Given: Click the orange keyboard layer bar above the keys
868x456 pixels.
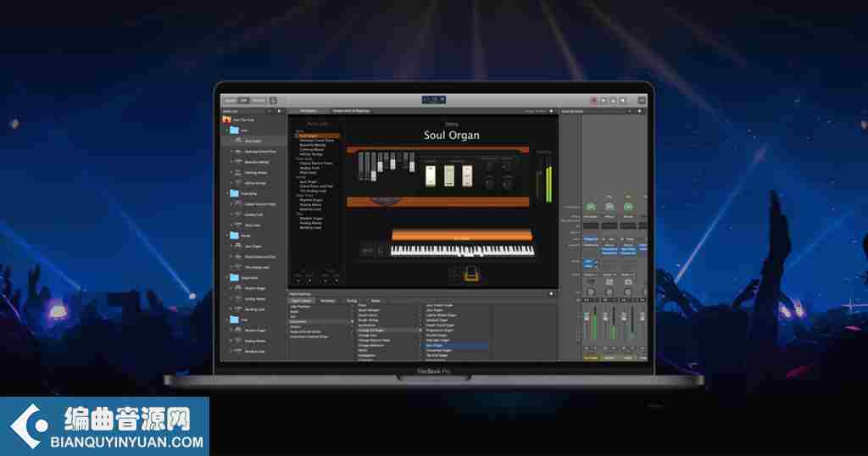Looking at the screenshot, I should (x=462, y=236).
